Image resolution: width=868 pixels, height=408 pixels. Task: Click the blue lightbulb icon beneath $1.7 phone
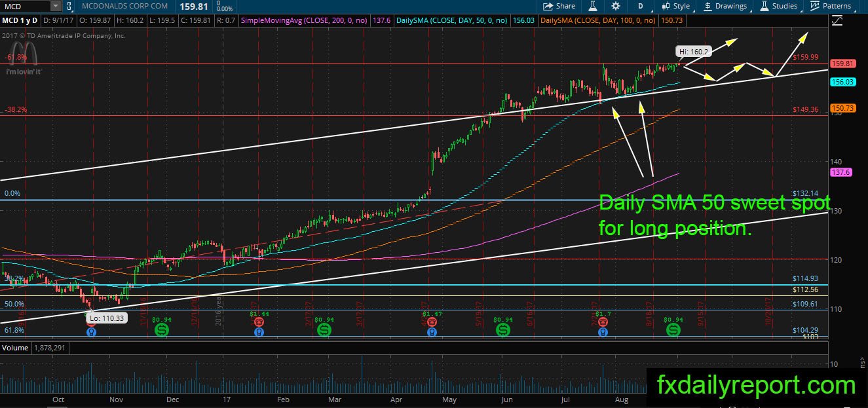[x=603, y=332]
